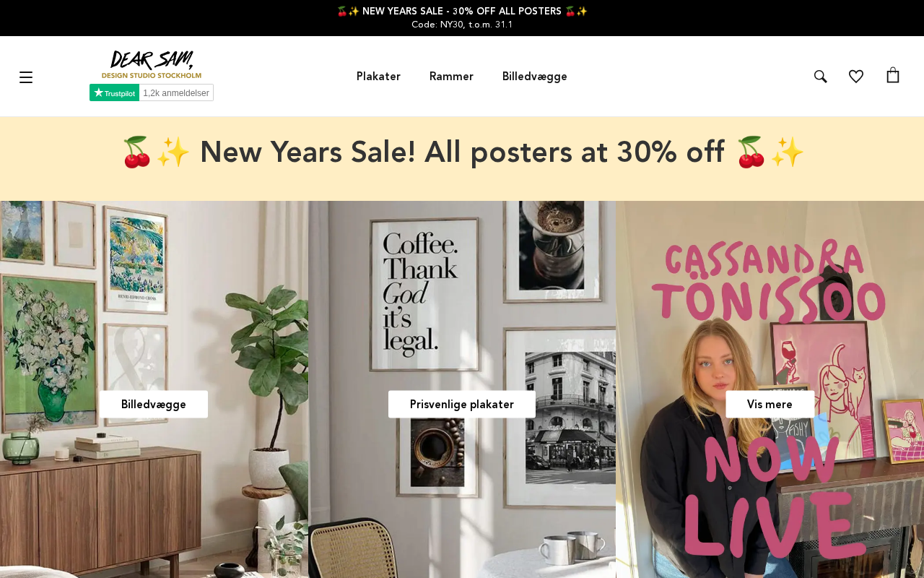924x578 pixels.
Task: Open the Plakater menu item
Action: [378, 77]
